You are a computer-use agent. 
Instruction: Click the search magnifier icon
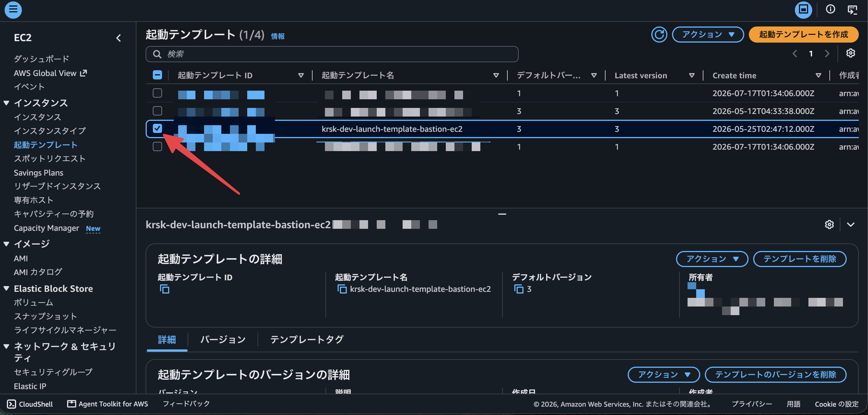[157, 54]
